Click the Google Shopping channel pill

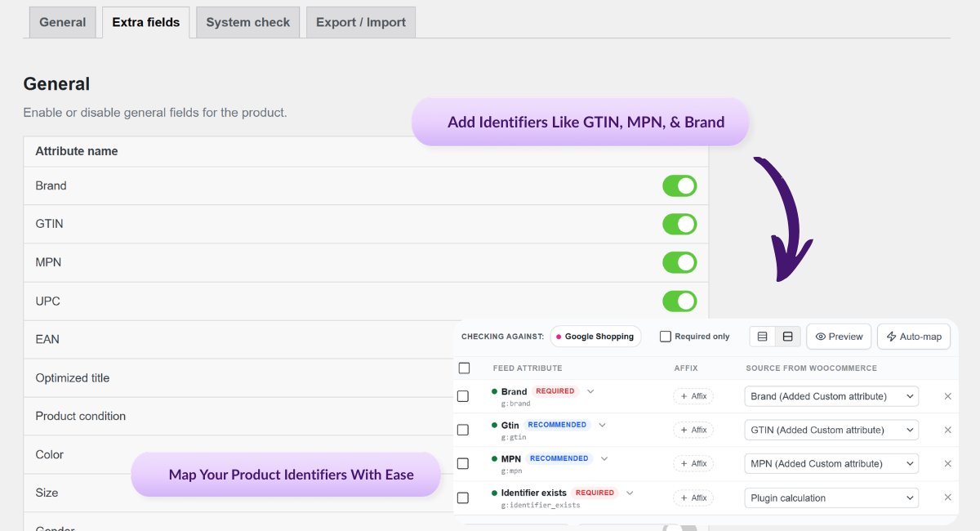click(x=595, y=337)
